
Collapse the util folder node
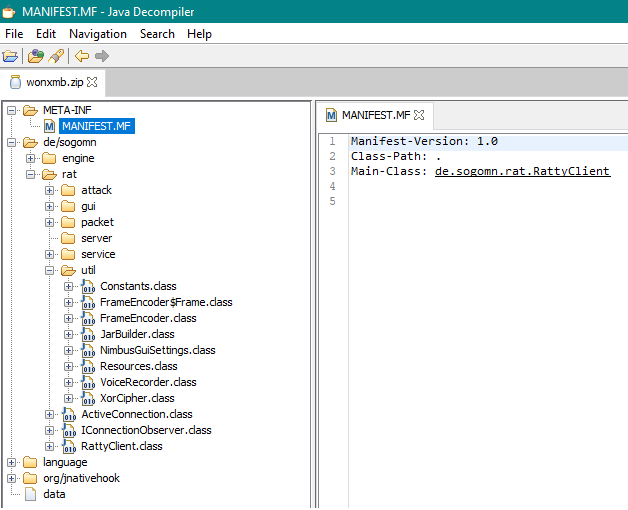[x=49, y=270]
